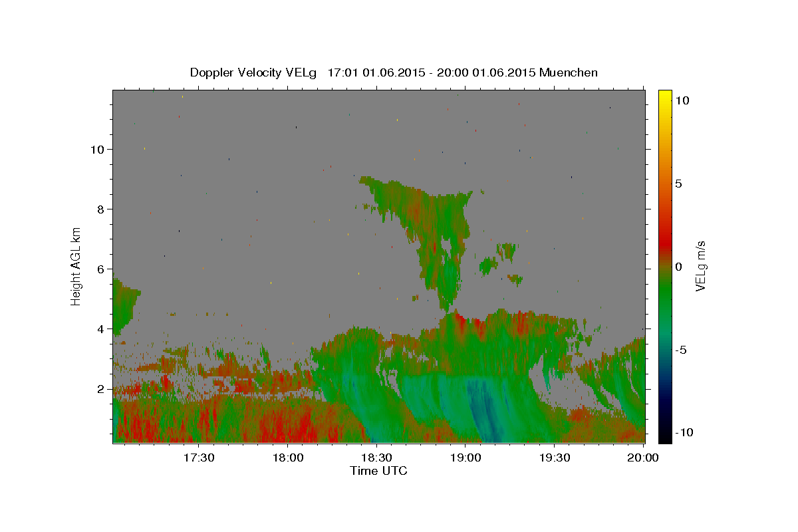Click the 17:30 time tick label

tap(199, 458)
